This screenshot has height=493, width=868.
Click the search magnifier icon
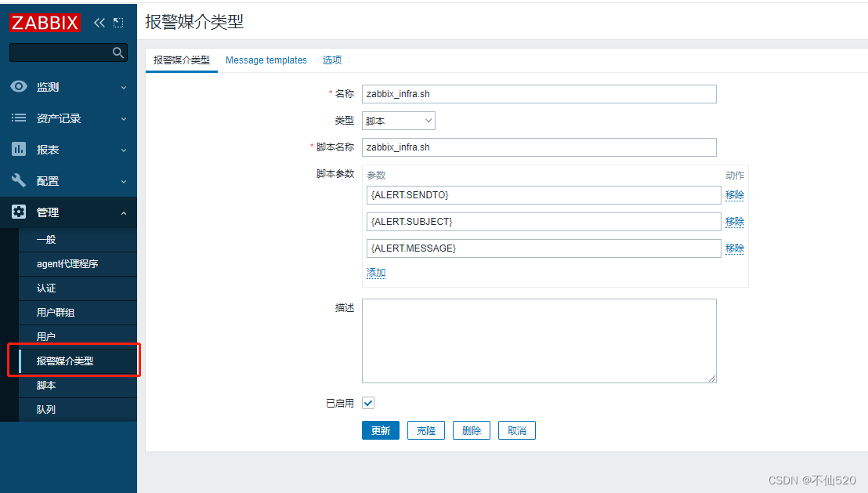(x=118, y=53)
